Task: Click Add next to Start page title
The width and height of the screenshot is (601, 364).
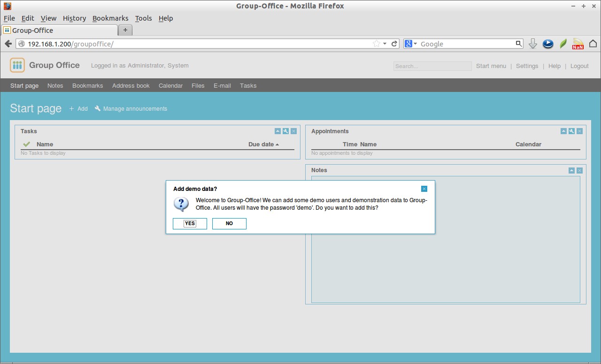Action: (x=78, y=108)
